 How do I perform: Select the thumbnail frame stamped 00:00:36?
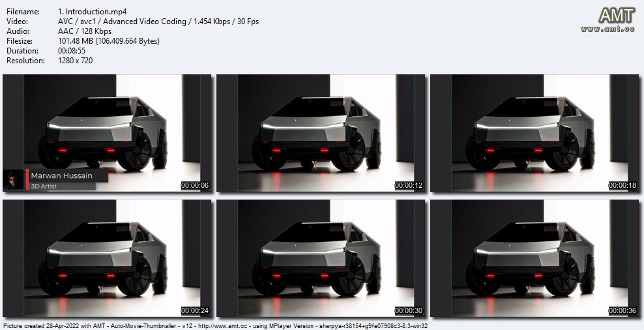(534, 258)
